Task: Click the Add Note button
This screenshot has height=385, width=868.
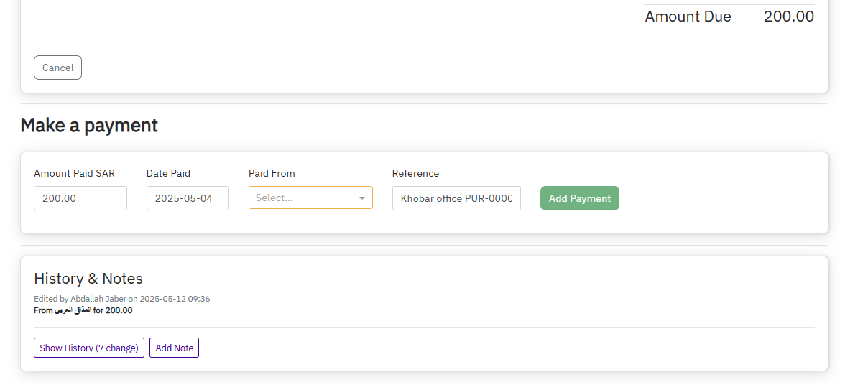Action: [174, 348]
